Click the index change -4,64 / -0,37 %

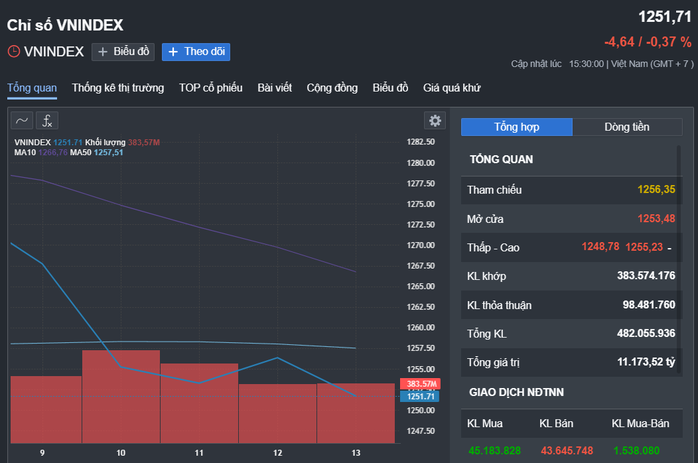[x=648, y=42]
